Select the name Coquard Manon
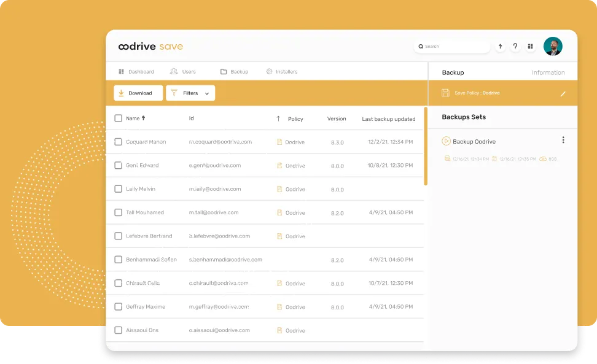Screen dimensions: 597x364 146,142
